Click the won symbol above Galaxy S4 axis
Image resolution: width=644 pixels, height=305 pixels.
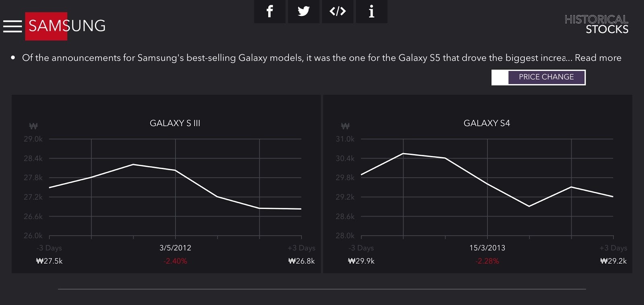tap(345, 126)
